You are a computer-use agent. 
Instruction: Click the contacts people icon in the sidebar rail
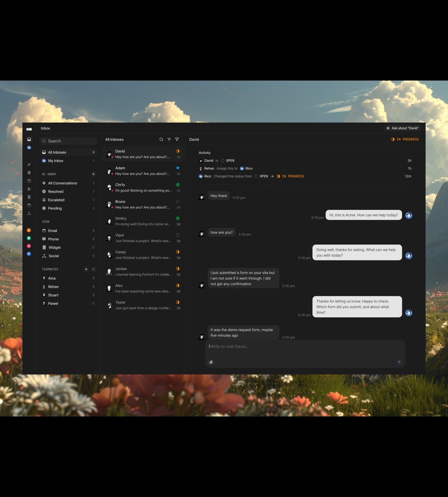(29, 189)
